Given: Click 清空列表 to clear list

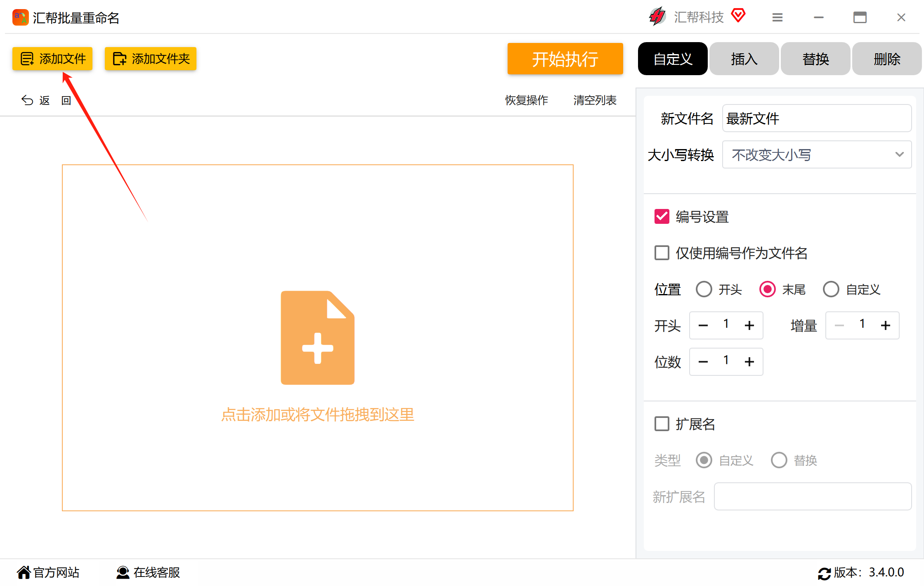Looking at the screenshot, I should pyautogui.click(x=595, y=100).
